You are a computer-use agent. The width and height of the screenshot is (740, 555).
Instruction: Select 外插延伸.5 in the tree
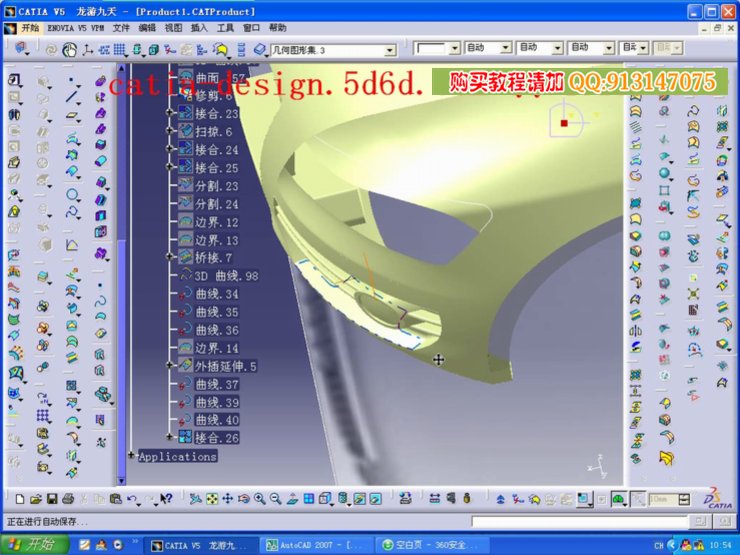225,366
